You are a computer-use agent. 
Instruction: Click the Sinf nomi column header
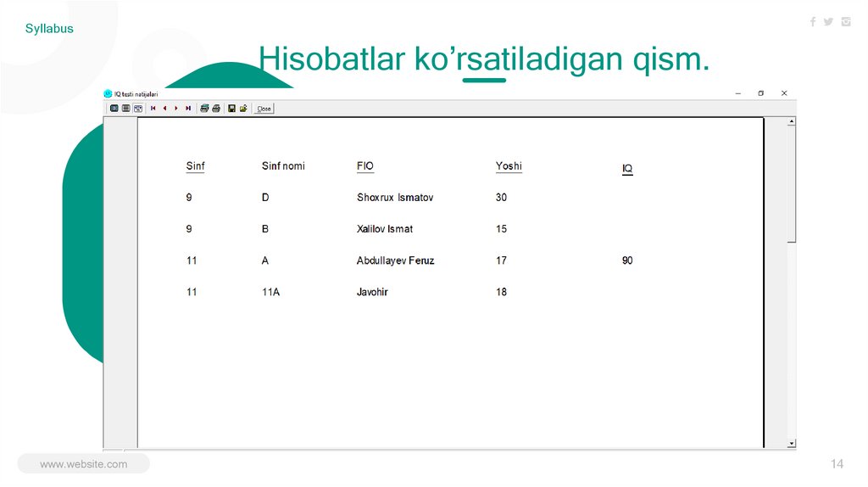[x=283, y=166]
